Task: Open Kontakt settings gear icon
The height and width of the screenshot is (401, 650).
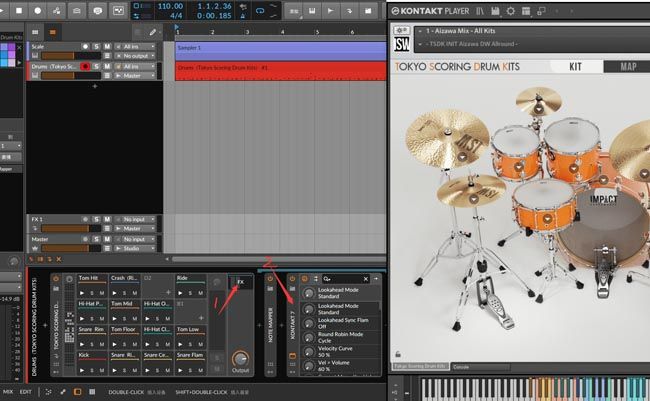Action: [x=511, y=11]
